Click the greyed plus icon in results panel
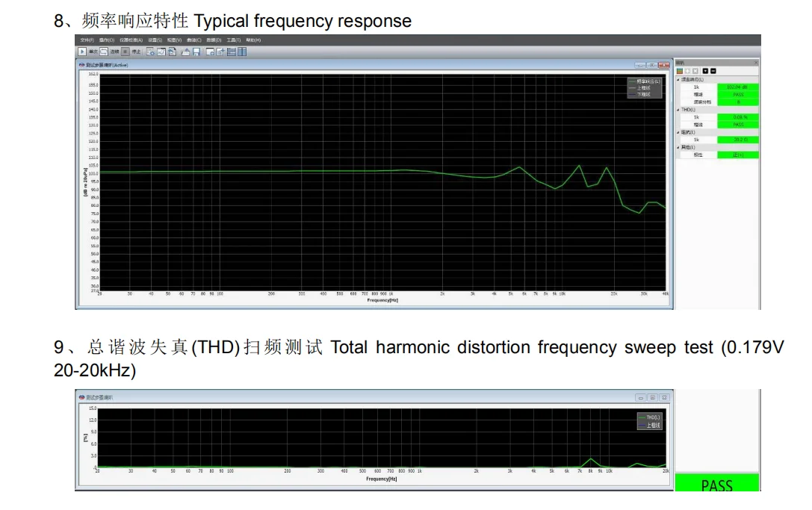Viewport: 812px width, 510px height. coord(688,71)
